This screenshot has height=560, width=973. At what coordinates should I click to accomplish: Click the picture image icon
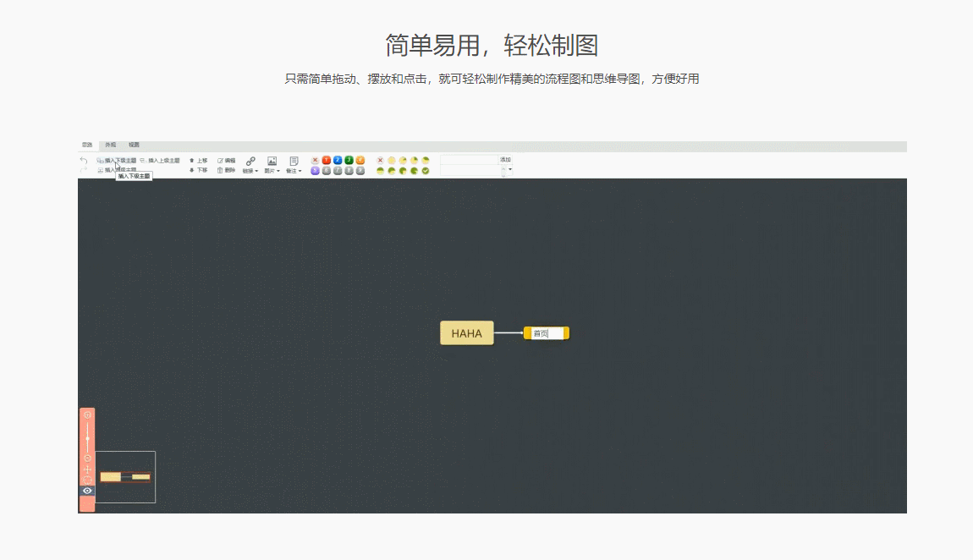click(272, 162)
